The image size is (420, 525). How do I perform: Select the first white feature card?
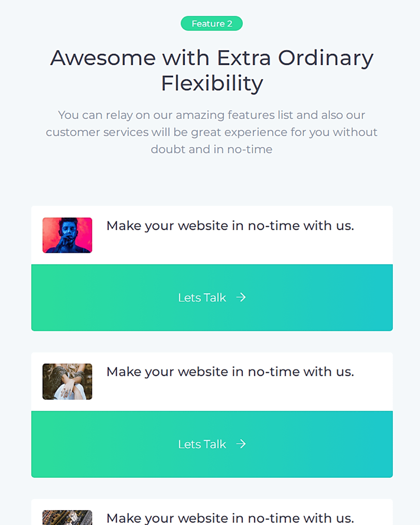pos(212,234)
